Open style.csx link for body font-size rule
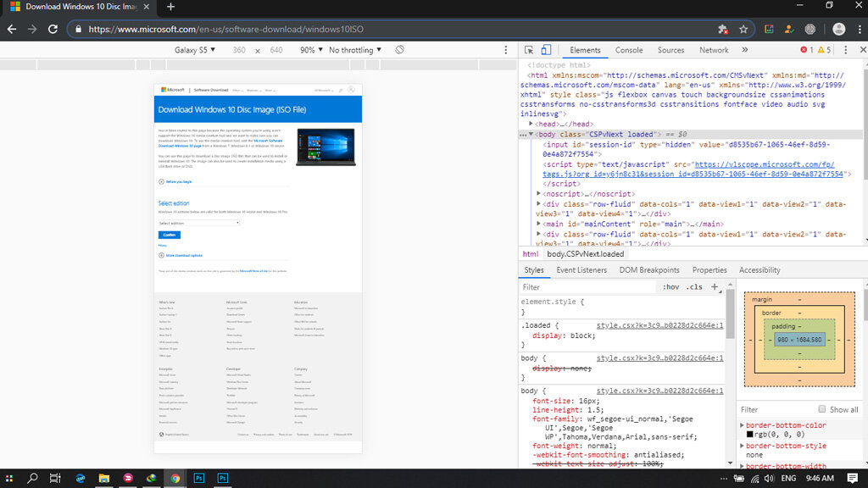 click(659, 391)
